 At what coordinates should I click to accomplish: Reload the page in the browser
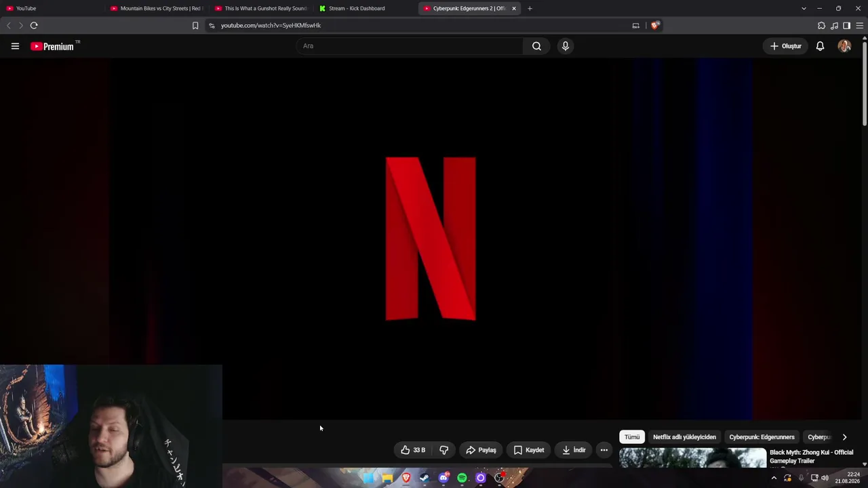pyautogui.click(x=34, y=26)
